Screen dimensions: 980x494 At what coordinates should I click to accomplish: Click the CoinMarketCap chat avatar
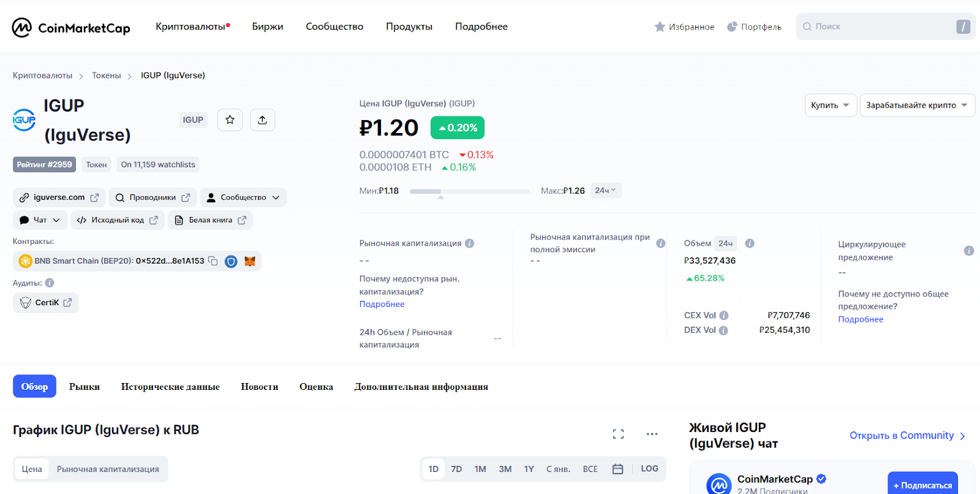click(x=719, y=484)
